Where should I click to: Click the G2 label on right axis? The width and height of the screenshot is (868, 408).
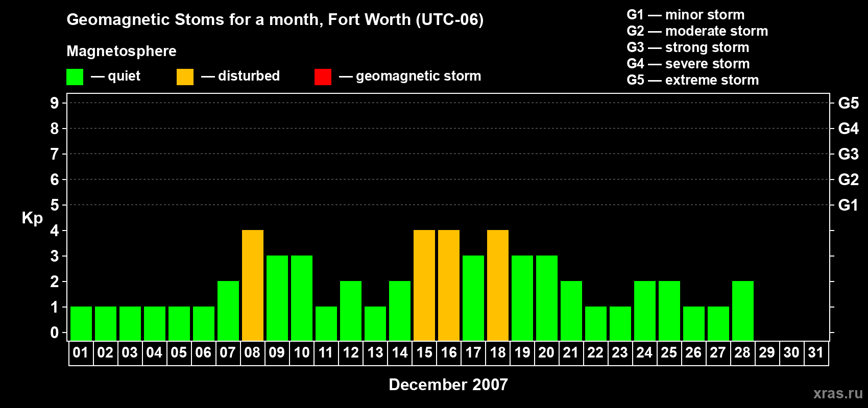[849, 180]
